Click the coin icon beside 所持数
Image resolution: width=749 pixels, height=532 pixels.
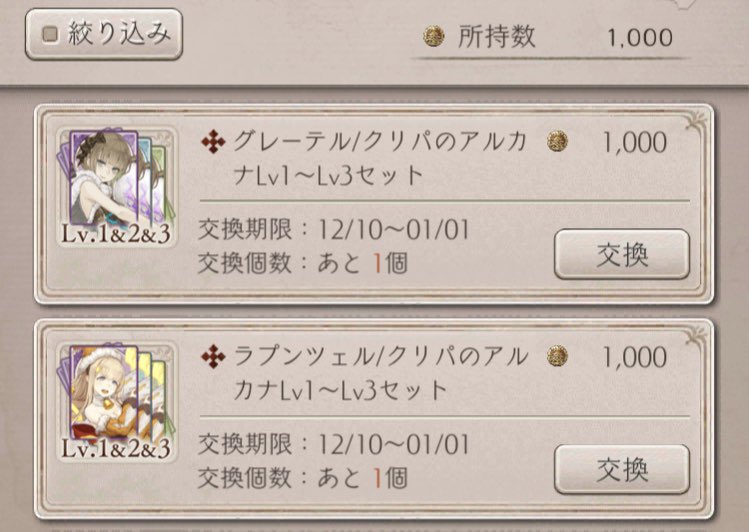(x=433, y=37)
